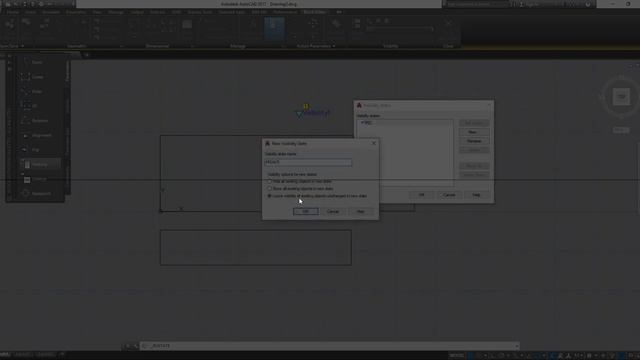Click the highlighted Authoring Palettes ribbon button
The image size is (640, 360).
(x=274, y=29)
